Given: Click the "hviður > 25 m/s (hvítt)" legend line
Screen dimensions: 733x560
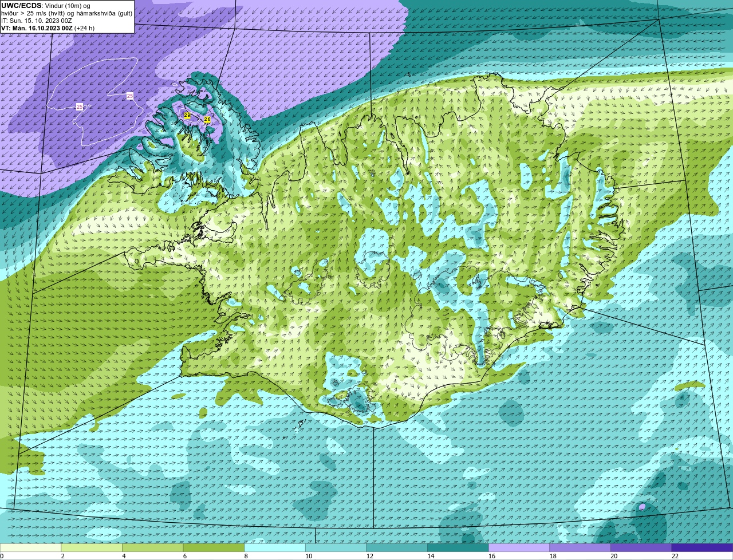Looking at the screenshot, I should (x=34, y=13).
